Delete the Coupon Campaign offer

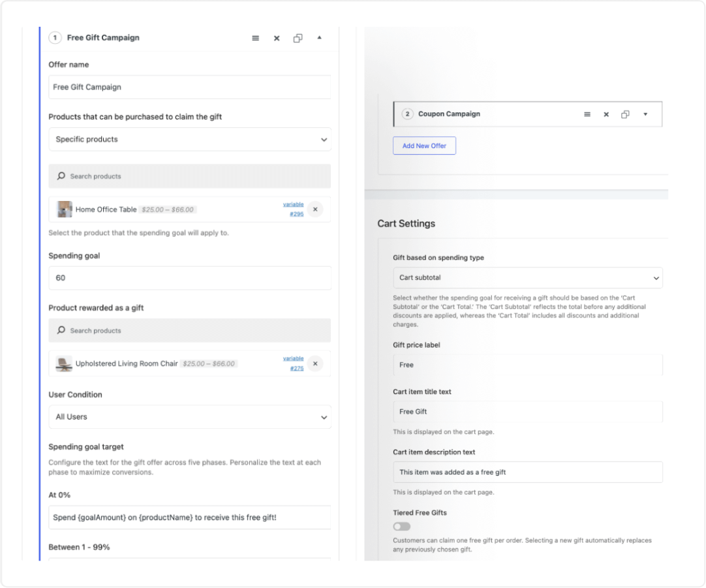[606, 114]
